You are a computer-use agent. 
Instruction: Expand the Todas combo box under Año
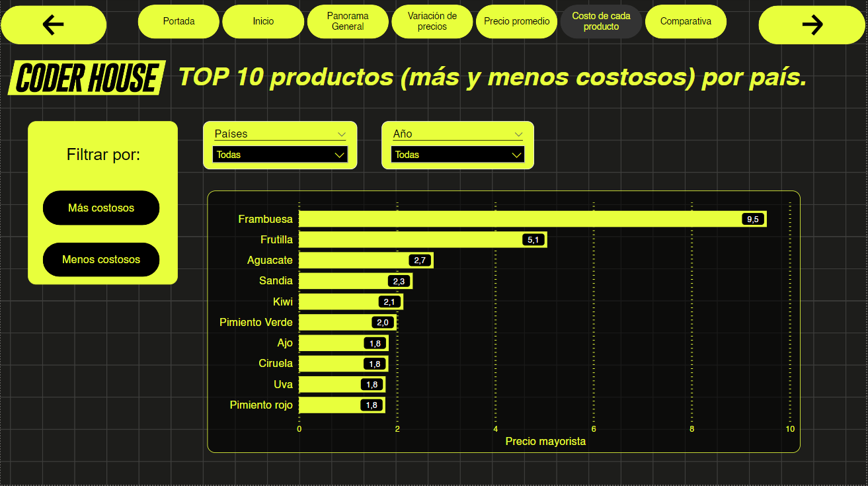457,154
